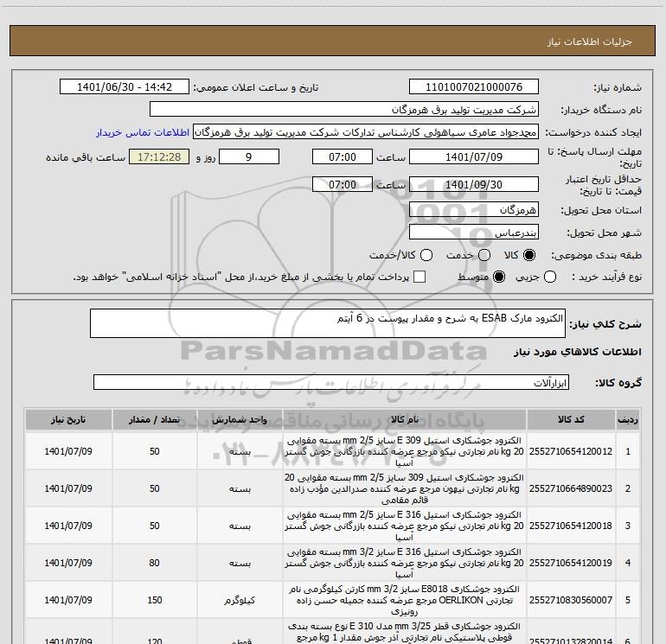Screen dimensions: 666x644
Task: Select the جزیی purchase type radio
Action: tap(550, 277)
